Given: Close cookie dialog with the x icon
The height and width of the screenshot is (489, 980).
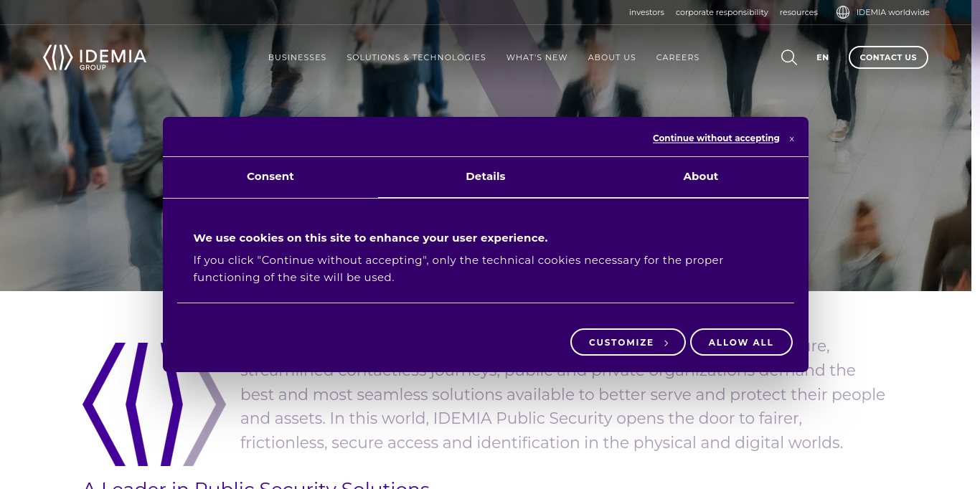Looking at the screenshot, I should 791,139.
